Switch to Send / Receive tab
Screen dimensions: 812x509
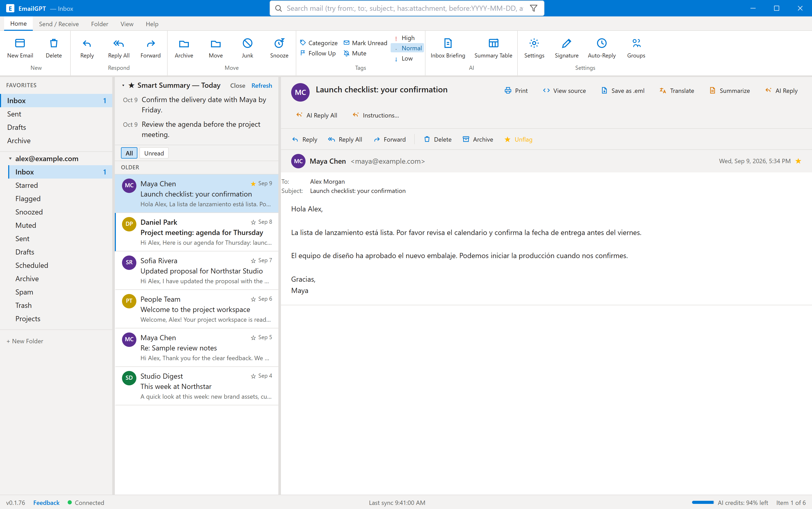pos(59,24)
